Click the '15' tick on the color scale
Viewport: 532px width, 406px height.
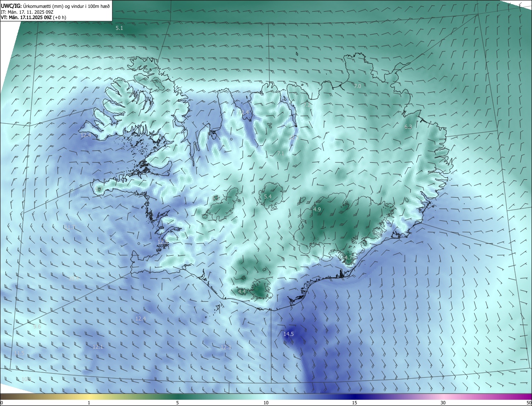[x=355, y=403]
